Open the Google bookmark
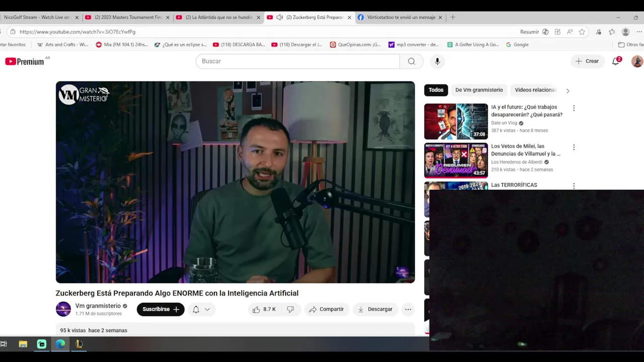This screenshot has height=362, width=644. pos(517,45)
